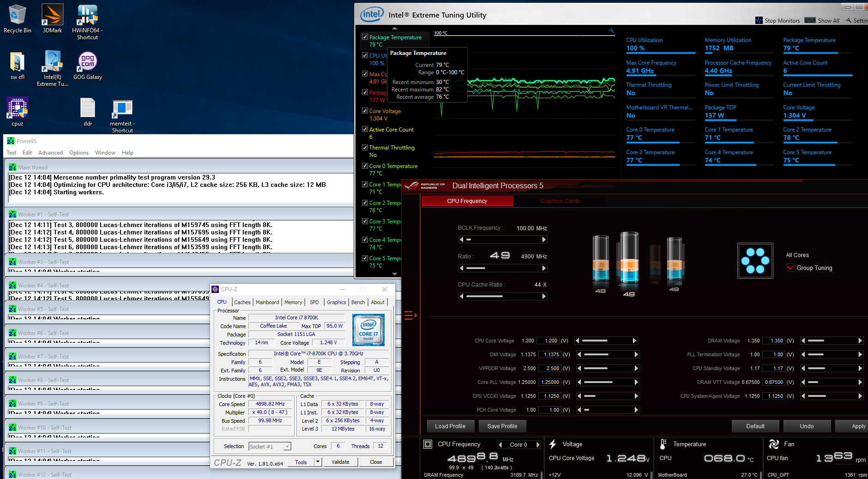Screen dimensions: 868x479
Task: Switch to next core after Core 0
Action: click(x=537, y=444)
